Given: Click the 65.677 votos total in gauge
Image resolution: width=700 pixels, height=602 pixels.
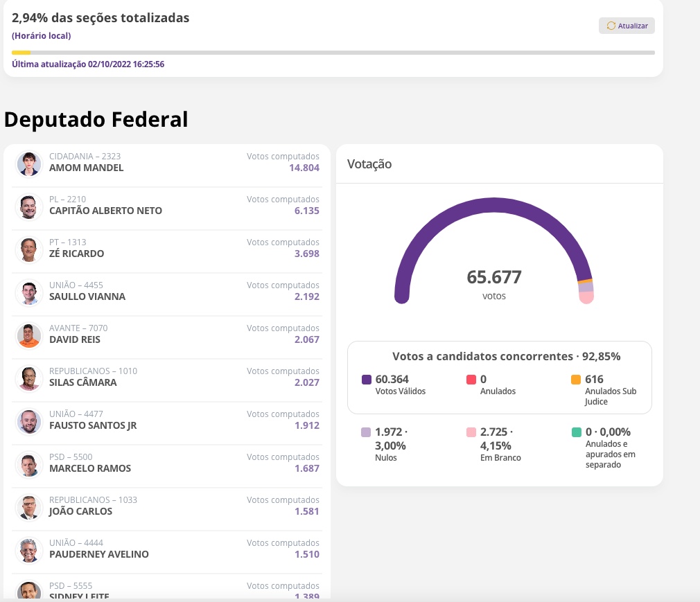Looking at the screenshot, I should pos(493,278).
